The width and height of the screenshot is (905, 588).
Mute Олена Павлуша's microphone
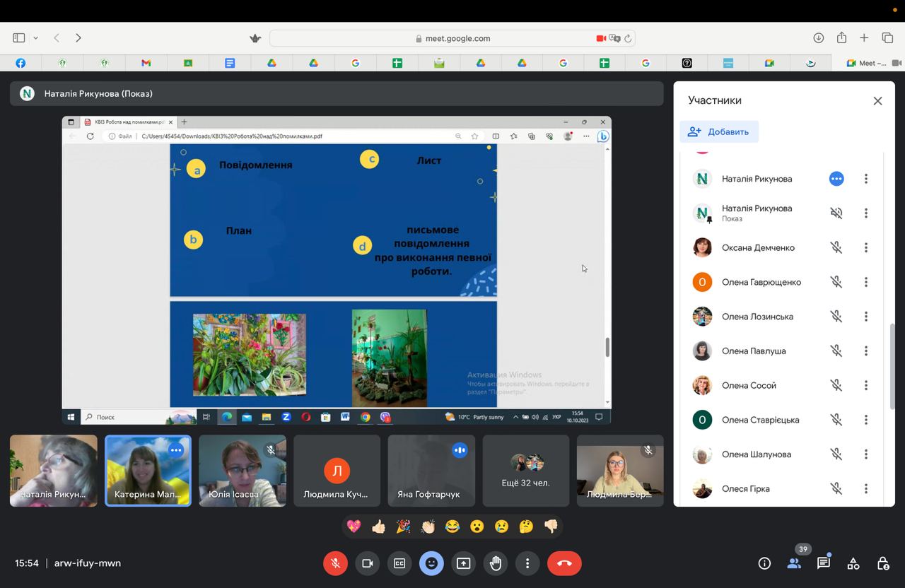click(x=836, y=351)
